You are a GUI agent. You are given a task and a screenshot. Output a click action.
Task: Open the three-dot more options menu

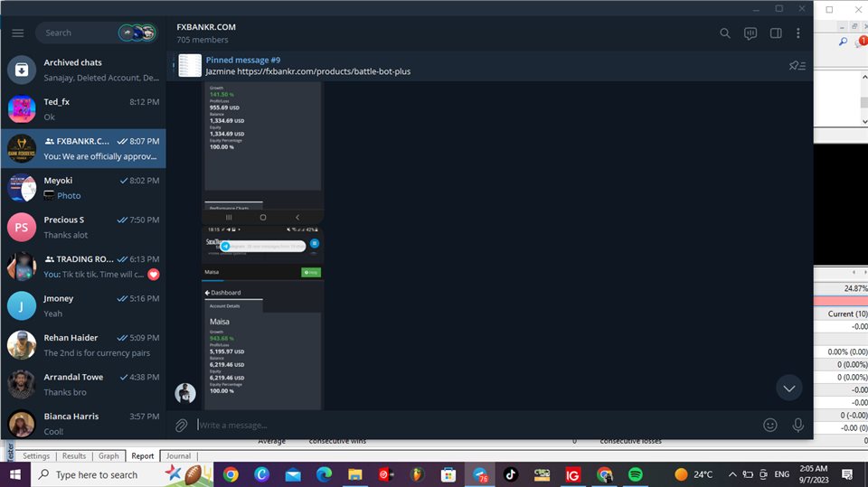pos(797,33)
